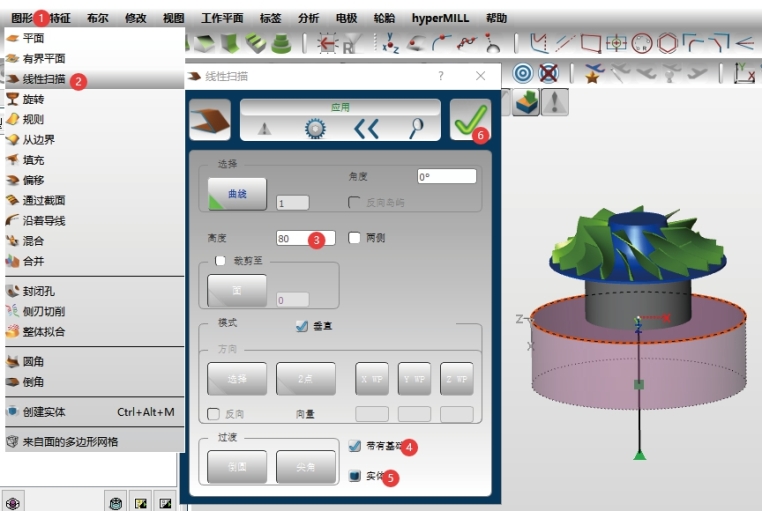Click the 角度 angle input field
The width and height of the screenshot is (762, 511).
pos(445,176)
